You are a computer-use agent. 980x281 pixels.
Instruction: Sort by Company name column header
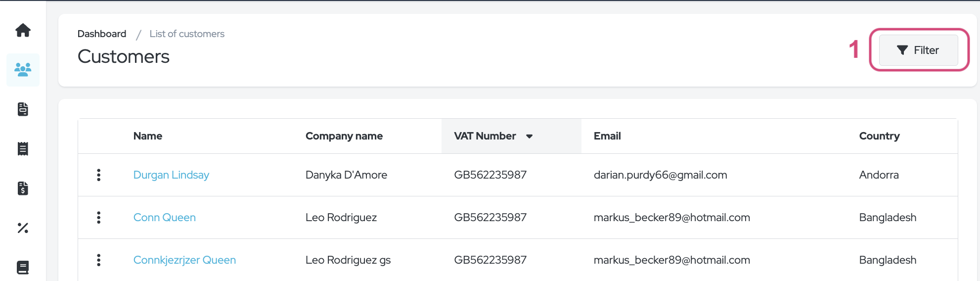coord(344,136)
